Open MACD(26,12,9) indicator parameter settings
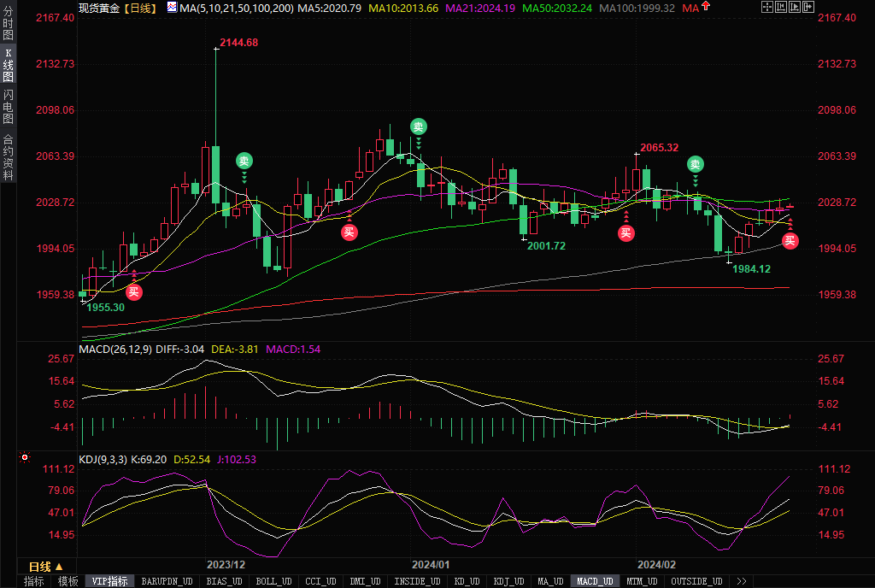 (115, 349)
